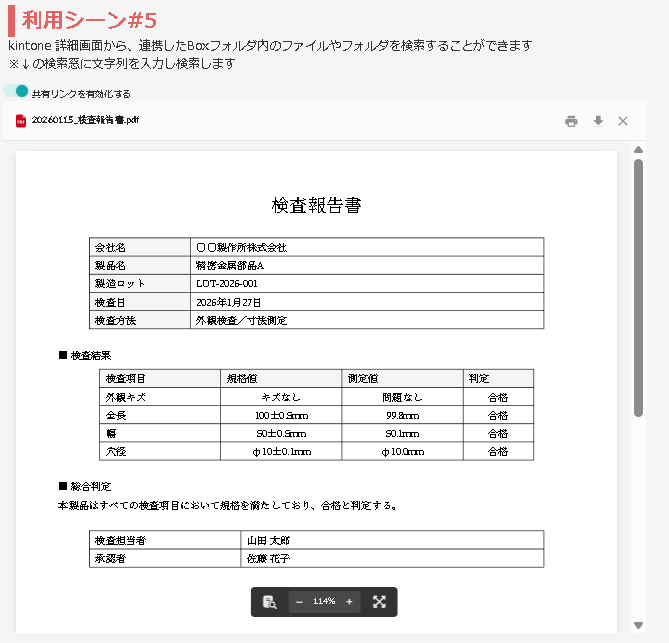669x643 pixels.
Task: Click the 外観キズ row label
Action: (x=160, y=397)
